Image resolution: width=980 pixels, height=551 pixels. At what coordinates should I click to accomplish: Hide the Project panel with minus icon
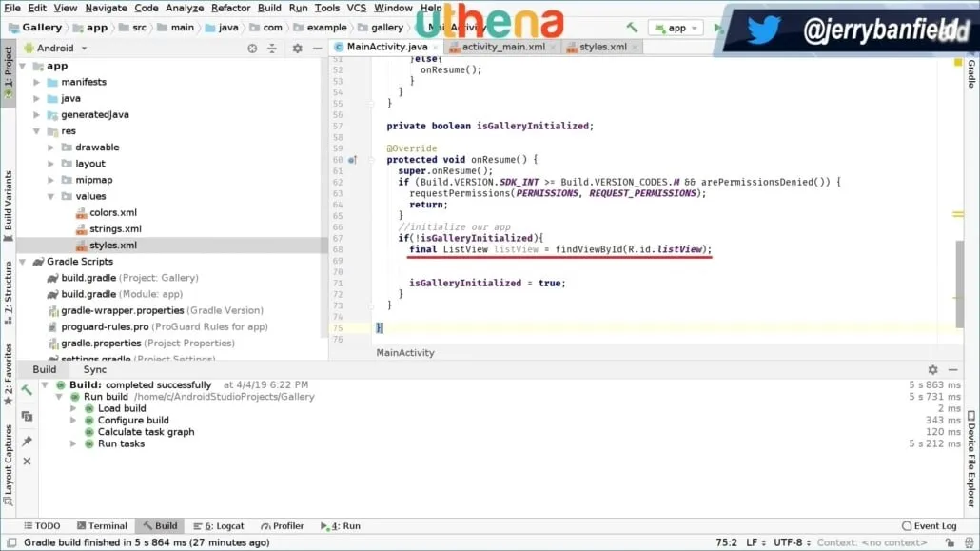point(318,49)
